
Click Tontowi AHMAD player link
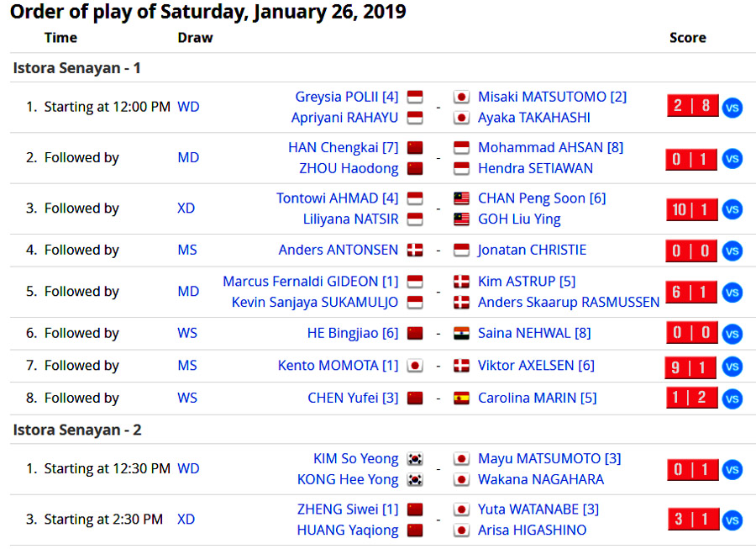click(337, 198)
